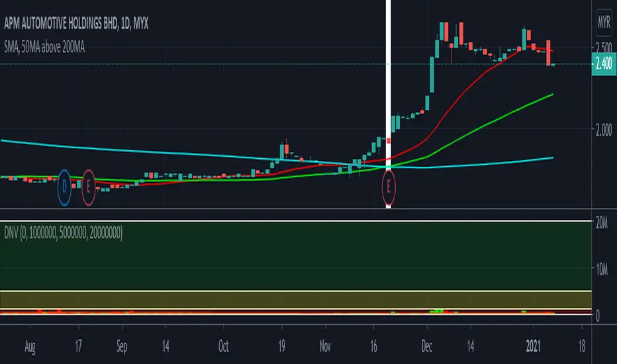
Task: Click the 18 date label on time axis
Action: 582,346
